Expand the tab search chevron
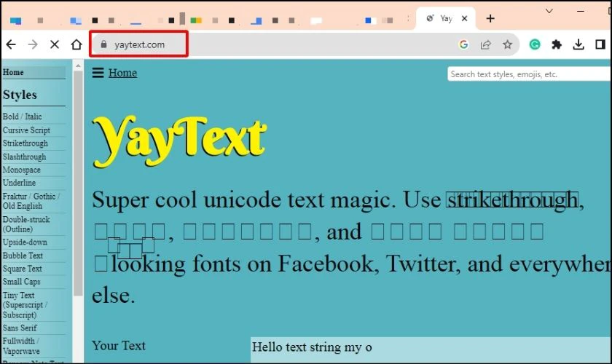 549,11
